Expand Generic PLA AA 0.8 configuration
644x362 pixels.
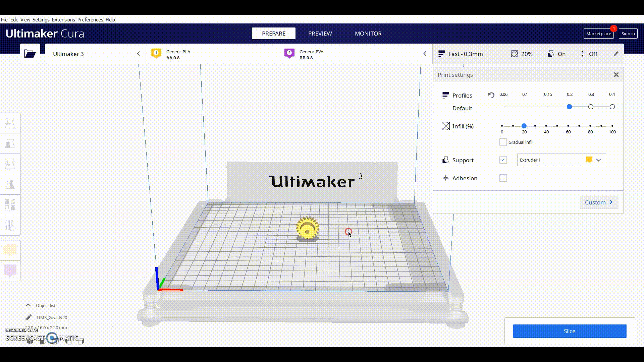(x=178, y=55)
